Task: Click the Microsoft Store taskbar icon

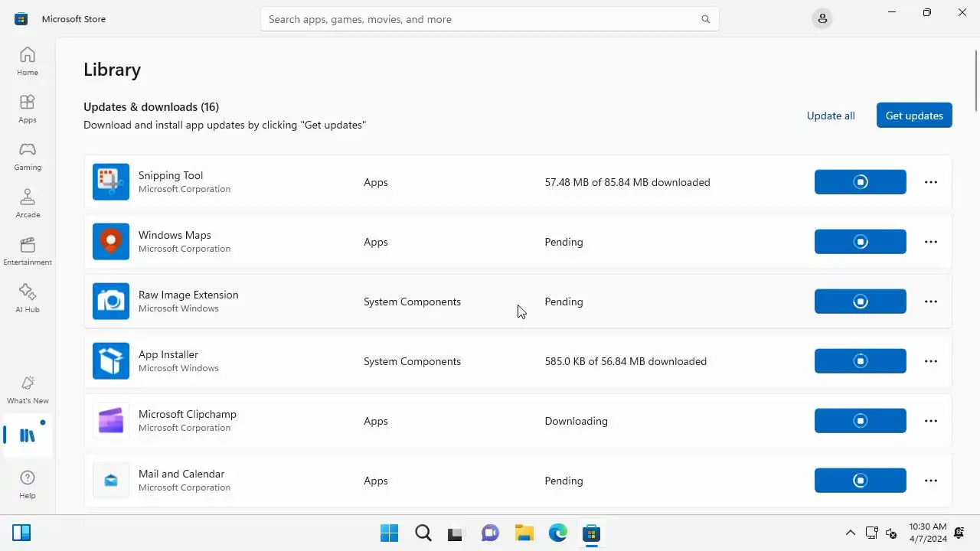Action: coord(591,533)
